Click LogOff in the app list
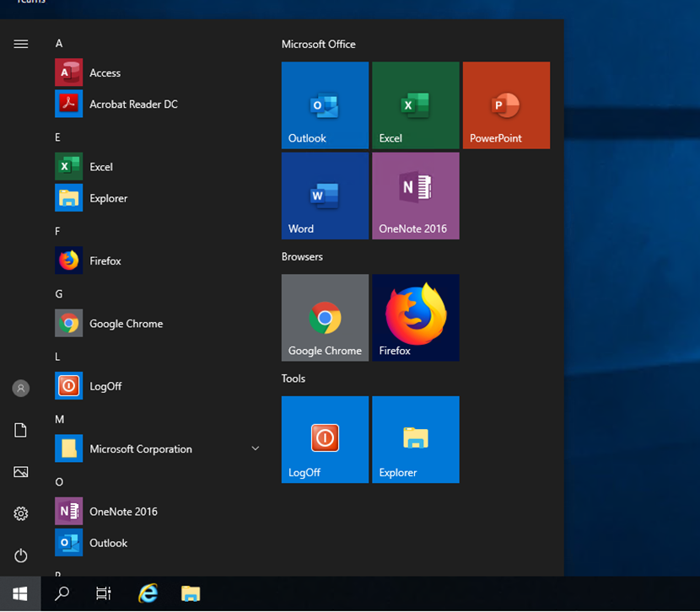Viewport: 700px width, 612px height. [157, 386]
